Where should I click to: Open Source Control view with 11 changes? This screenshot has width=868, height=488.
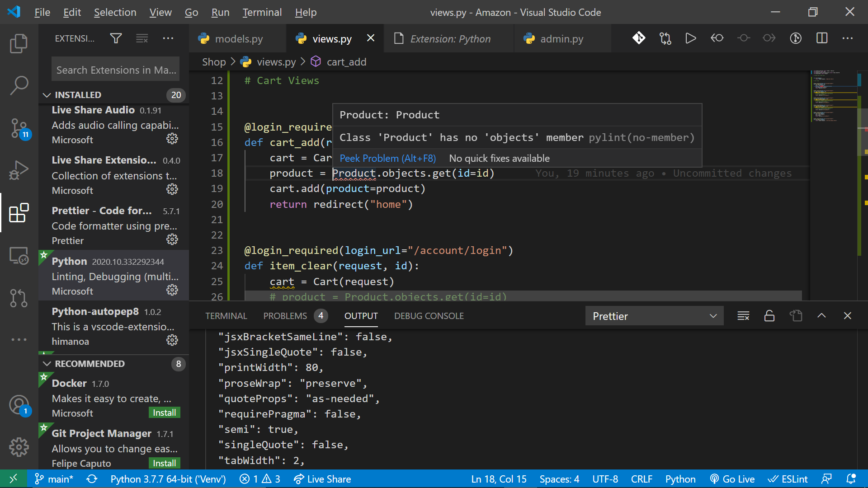point(19,128)
